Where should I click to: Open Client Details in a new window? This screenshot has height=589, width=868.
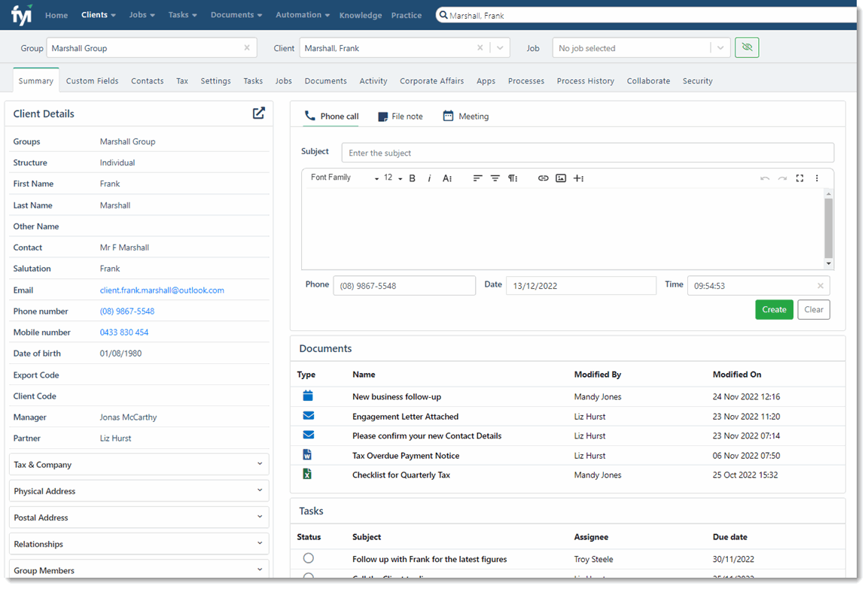pyautogui.click(x=258, y=113)
